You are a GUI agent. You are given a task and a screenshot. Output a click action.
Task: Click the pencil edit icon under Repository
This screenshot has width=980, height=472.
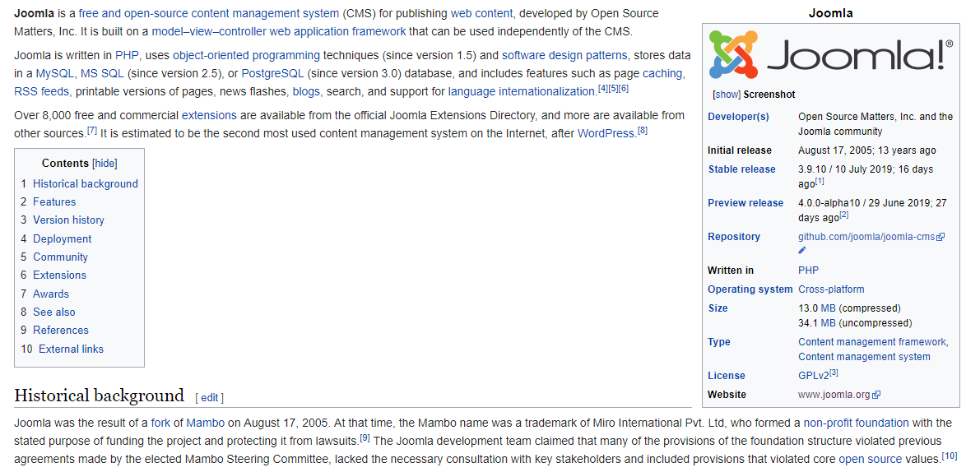(x=802, y=250)
